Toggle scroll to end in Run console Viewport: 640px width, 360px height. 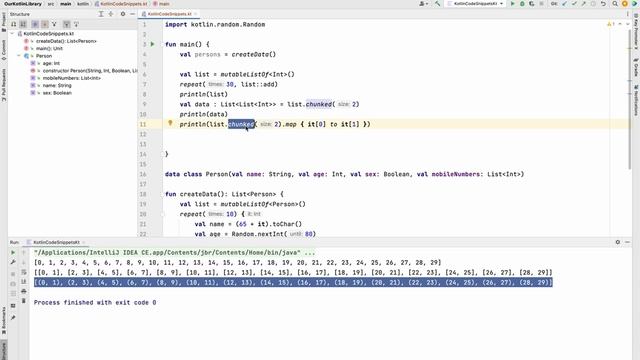tap(24, 282)
